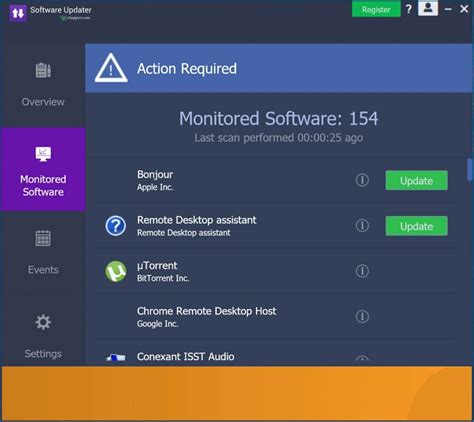Select the Google Inc. publisher text

[158, 324]
